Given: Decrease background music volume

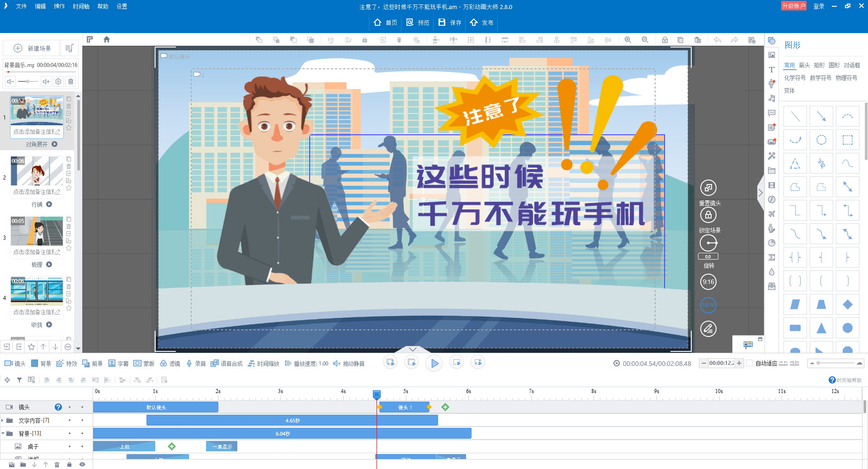Looking at the screenshot, I should (10, 81).
